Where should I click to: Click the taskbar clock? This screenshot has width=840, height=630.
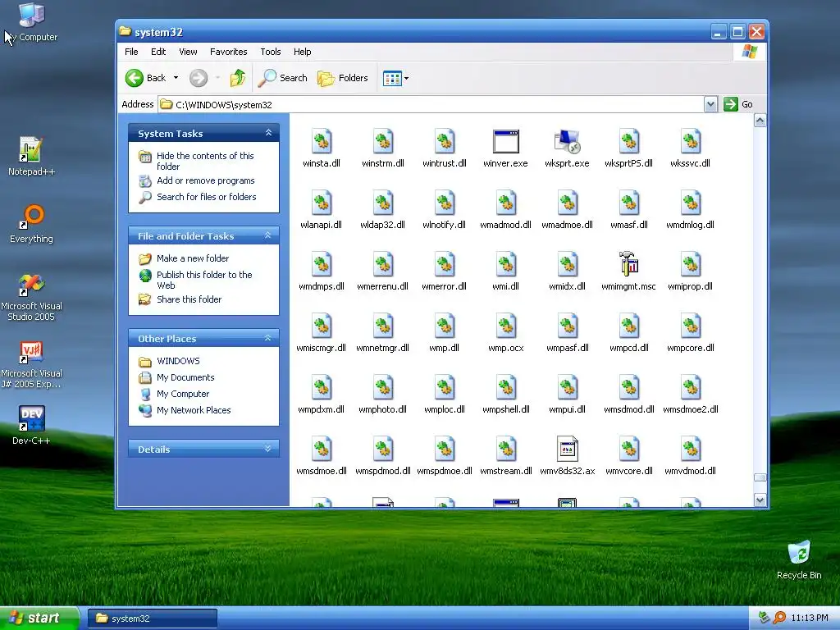coord(810,619)
